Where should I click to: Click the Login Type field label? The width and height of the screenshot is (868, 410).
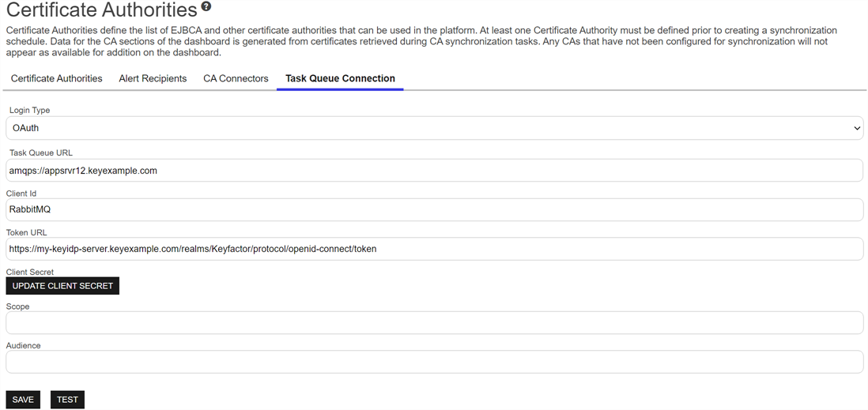29,110
